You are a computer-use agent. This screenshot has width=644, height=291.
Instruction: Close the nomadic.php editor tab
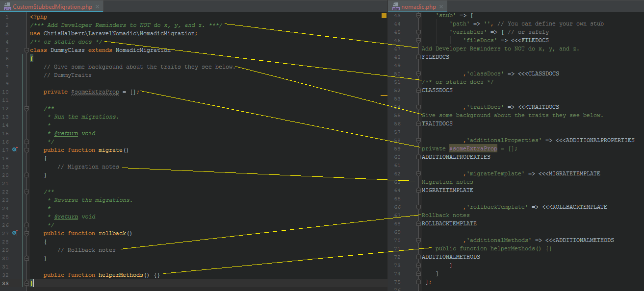441,7
